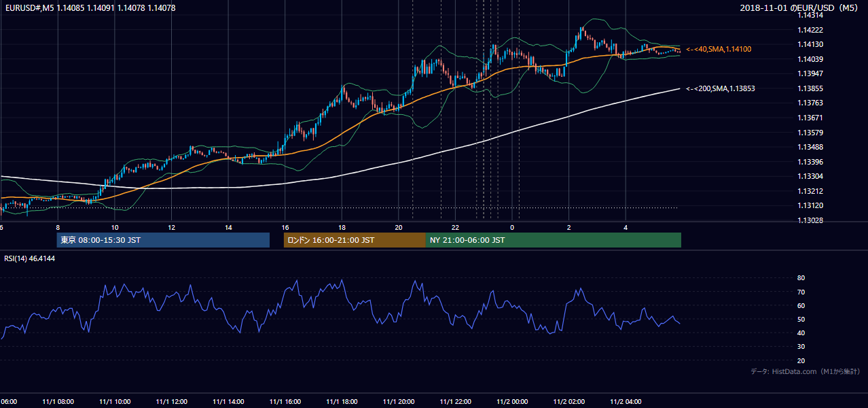Click price axis value 1.13304
Screen dimensions: 868x408
pos(810,176)
